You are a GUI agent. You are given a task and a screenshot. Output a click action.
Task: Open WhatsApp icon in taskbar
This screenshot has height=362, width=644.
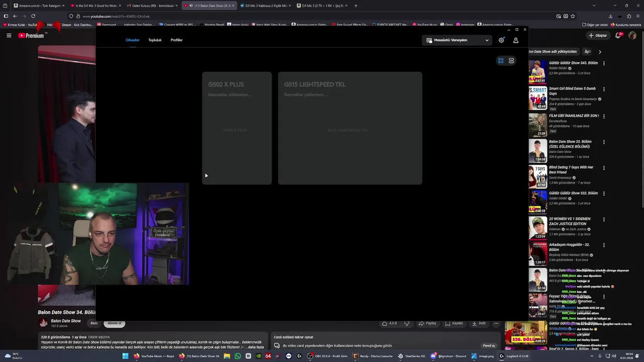tap(237, 356)
